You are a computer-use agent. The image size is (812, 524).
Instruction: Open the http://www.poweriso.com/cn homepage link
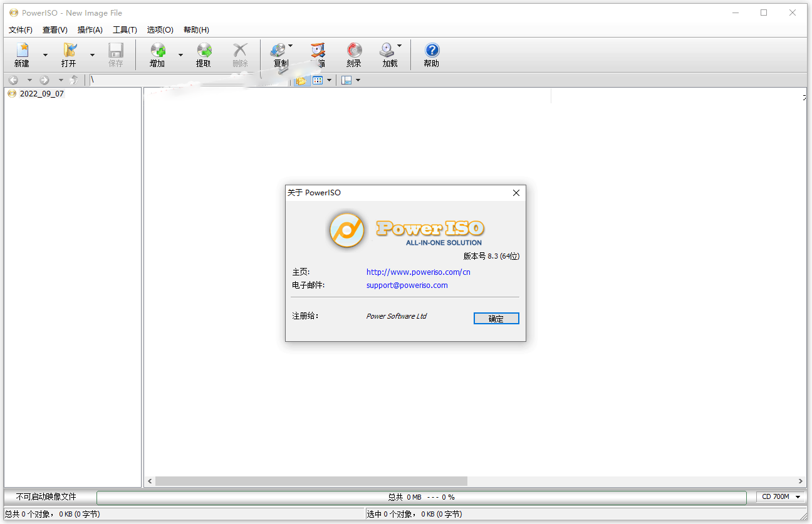[419, 272]
